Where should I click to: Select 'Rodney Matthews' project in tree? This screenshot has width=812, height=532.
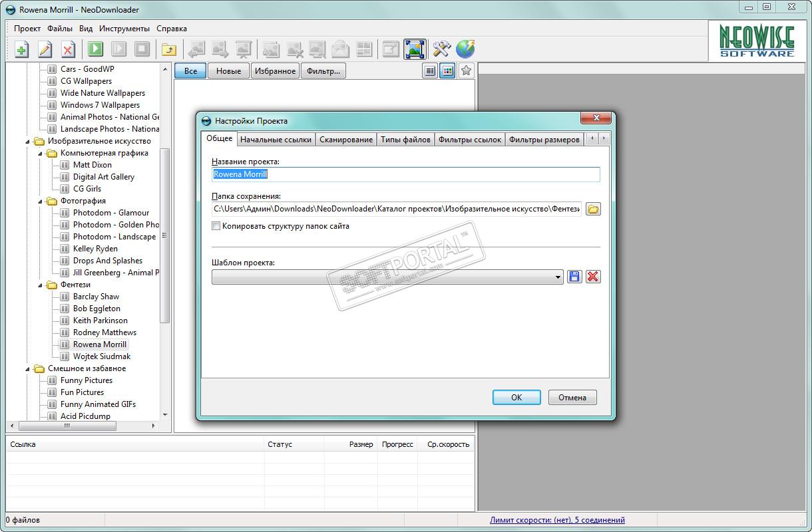click(x=104, y=332)
